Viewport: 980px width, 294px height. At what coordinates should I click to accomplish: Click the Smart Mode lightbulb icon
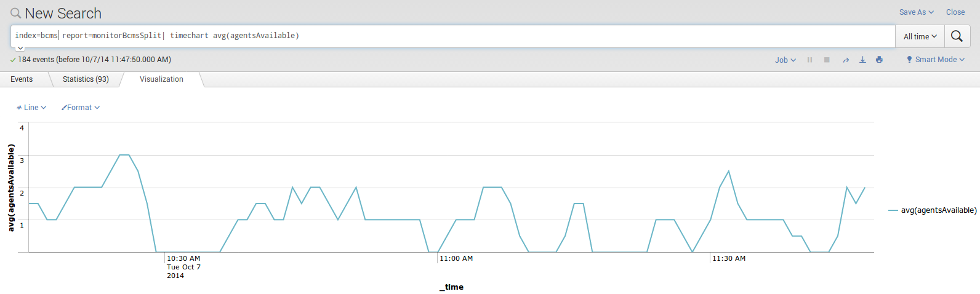(909, 60)
